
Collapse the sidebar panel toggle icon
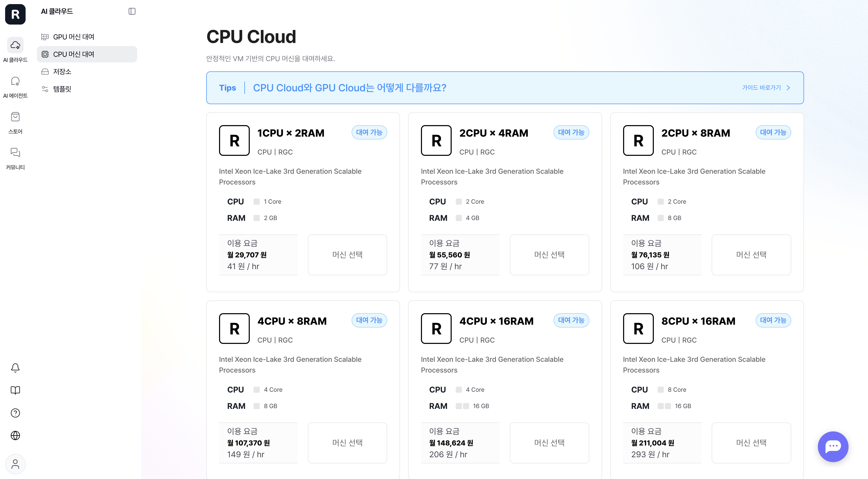click(132, 12)
